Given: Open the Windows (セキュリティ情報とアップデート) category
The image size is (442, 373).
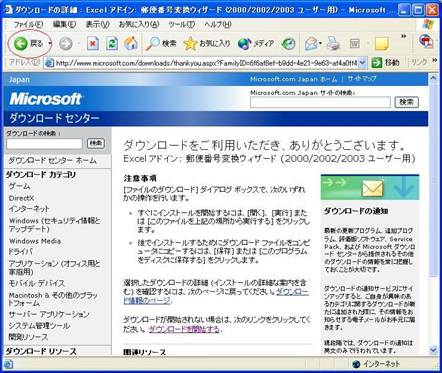Looking at the screenshot, I should coord(54,225).
